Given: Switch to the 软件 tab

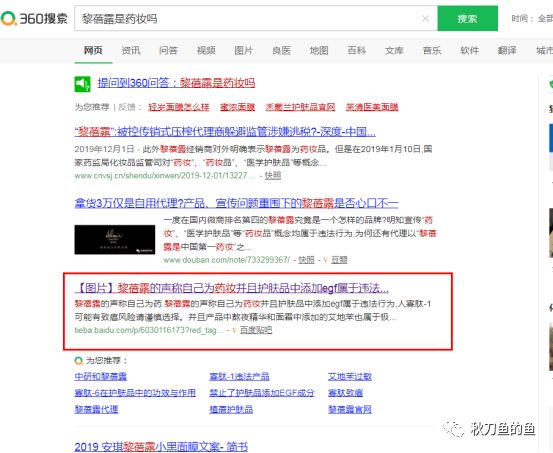Looking at the screenshot, I should tap(469, 50).
